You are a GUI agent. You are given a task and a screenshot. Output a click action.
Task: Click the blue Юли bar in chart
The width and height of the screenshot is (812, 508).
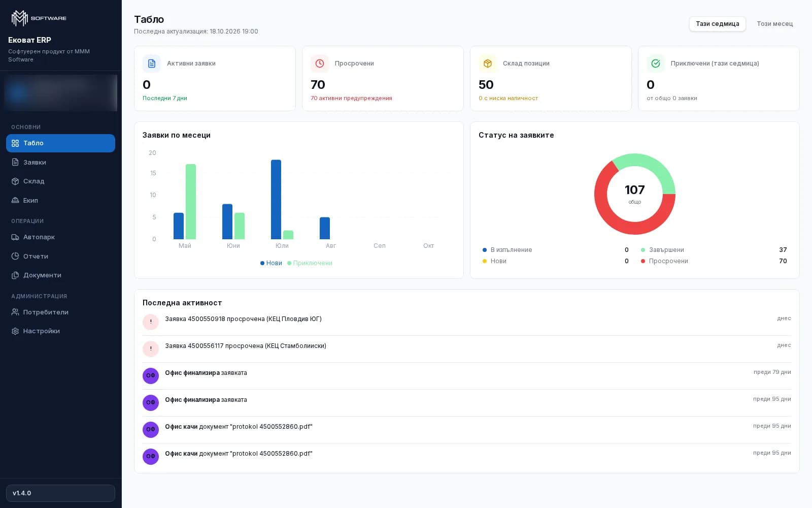pyautogui.click(x=276, y=200)
